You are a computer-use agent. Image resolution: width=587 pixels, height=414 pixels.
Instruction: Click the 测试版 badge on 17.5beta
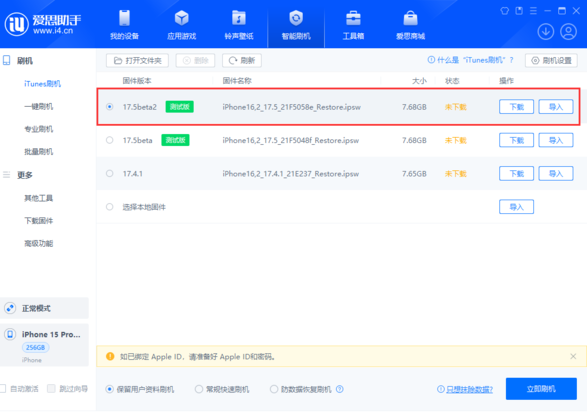tap(175, 140)
